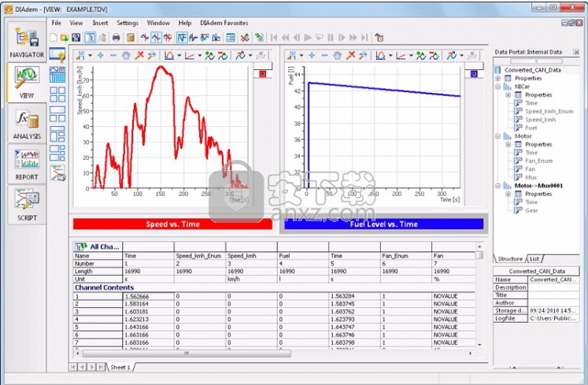Screen dimensions: 588x385
Task: Click the save floppy disk icon
Action: point(76,38)
